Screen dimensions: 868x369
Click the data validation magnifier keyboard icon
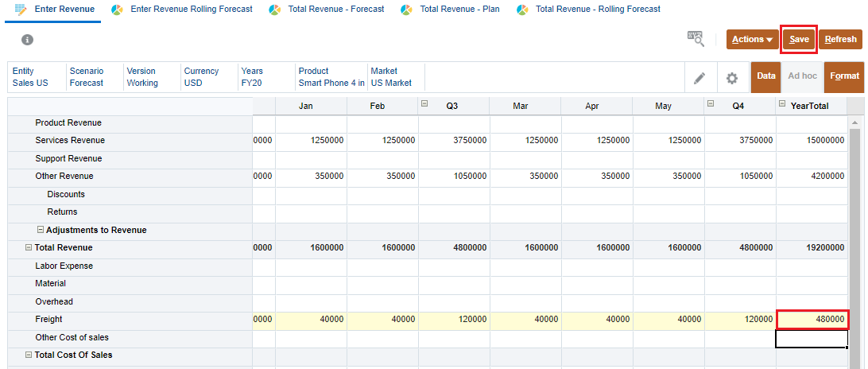coord(696,39)
